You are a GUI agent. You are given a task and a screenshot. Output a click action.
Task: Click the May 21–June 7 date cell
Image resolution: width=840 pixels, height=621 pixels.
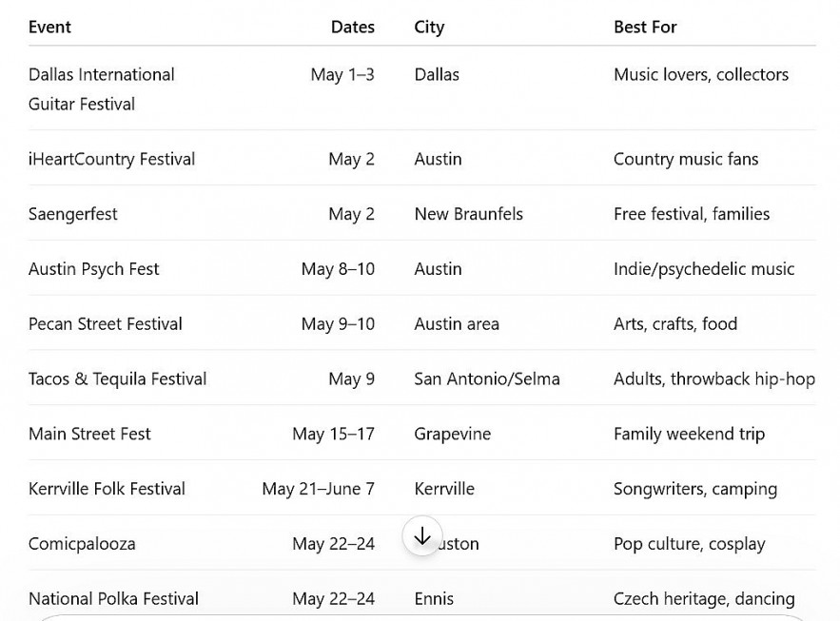[319, 489]
